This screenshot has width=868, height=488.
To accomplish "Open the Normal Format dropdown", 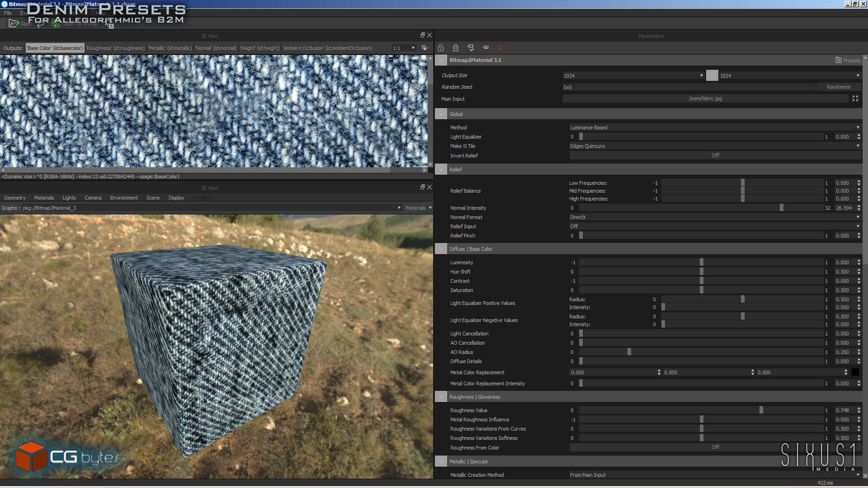I will tap(715, 217).
